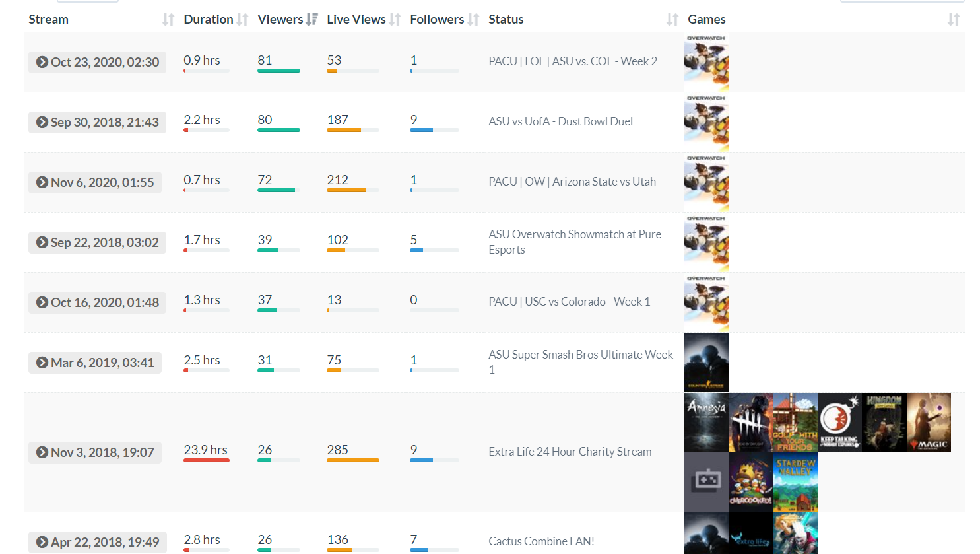Click Counter-Strike thumbnail in Smash Bros Ultimate row

pos(706,363)
